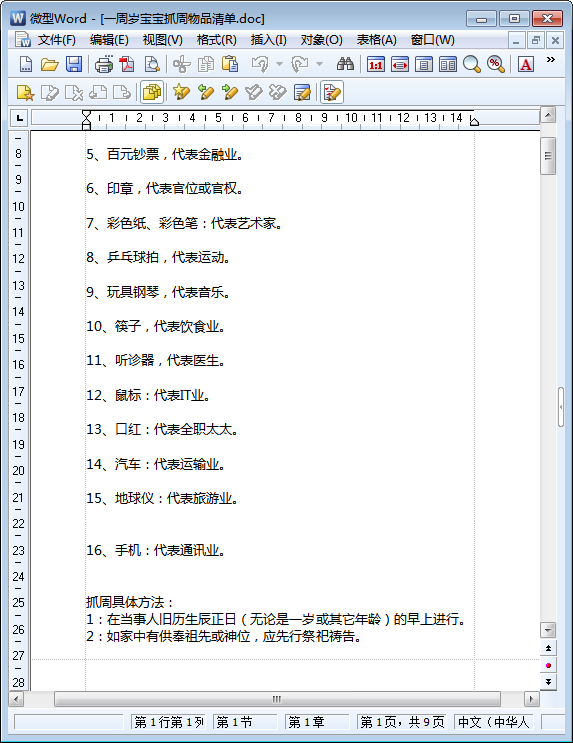Click the magnifying glass zoom tool
The height and width of the screenshot is (743, 573).
472,64
